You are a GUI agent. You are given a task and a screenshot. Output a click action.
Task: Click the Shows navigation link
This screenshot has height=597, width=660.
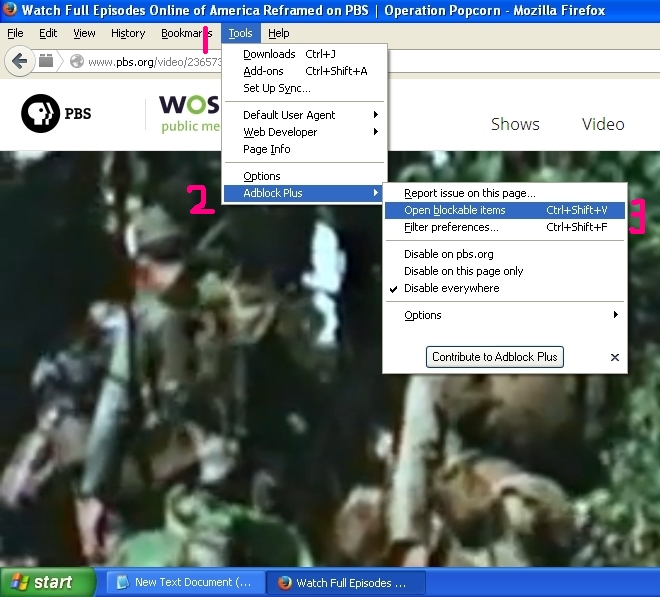point(515,124)
